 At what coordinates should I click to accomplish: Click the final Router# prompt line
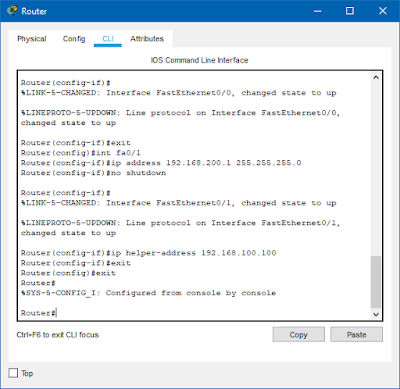(39, 313)
